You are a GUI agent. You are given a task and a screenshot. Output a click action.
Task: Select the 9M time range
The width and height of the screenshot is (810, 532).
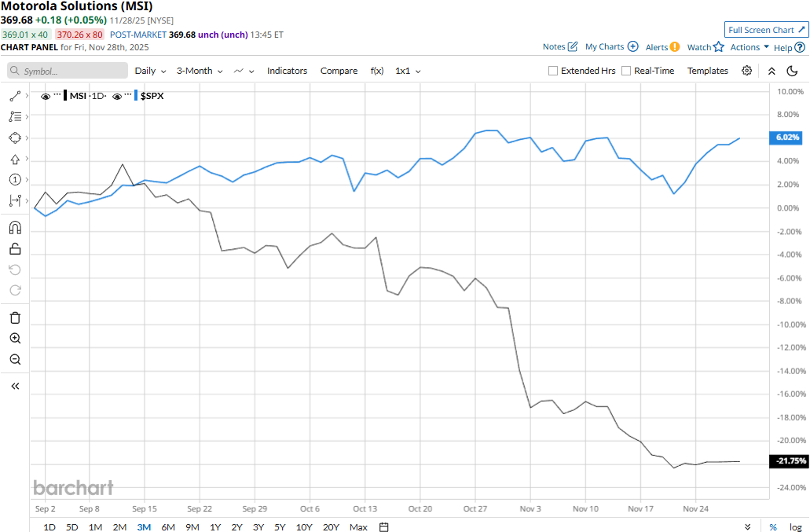click(192, 526)
